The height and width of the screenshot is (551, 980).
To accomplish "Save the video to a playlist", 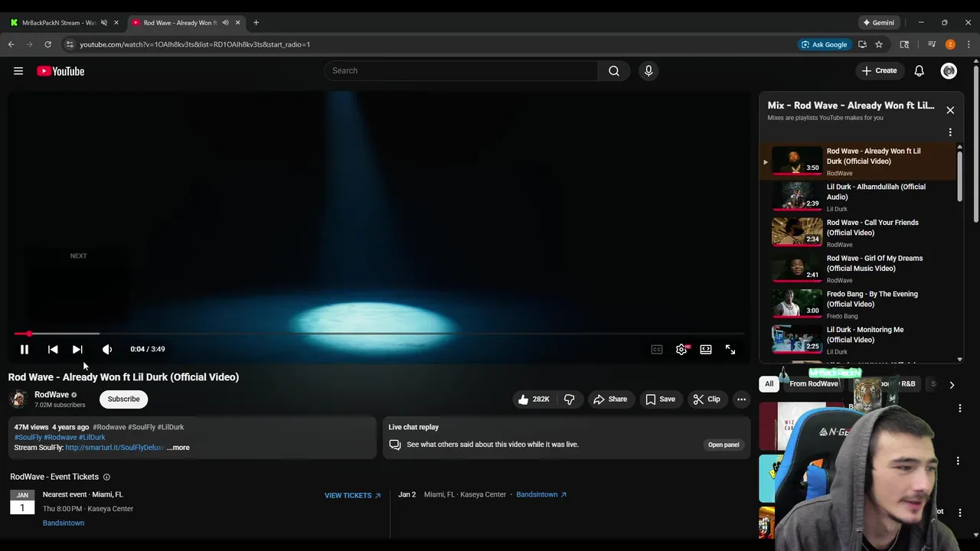I will (661, 399).
